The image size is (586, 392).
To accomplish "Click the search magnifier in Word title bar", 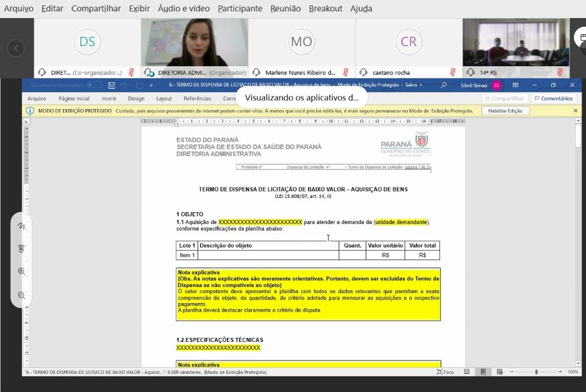I will pyautogui.click(x=443, y=86).
